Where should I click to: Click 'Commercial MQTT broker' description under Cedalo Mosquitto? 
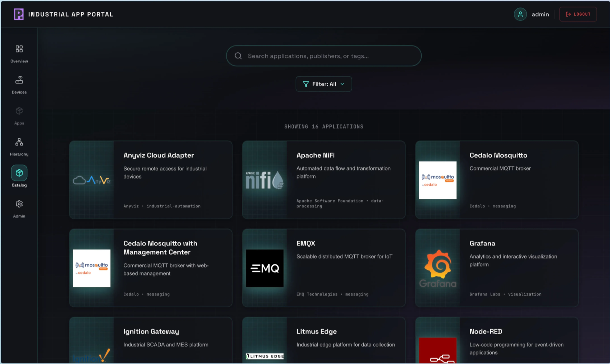point(500,168)
